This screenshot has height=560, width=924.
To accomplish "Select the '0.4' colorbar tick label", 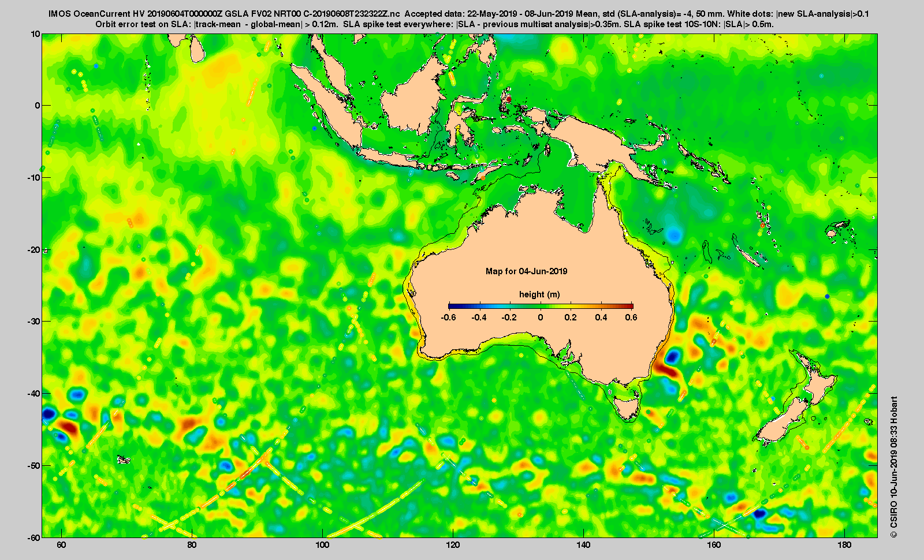I will (601, 318).
